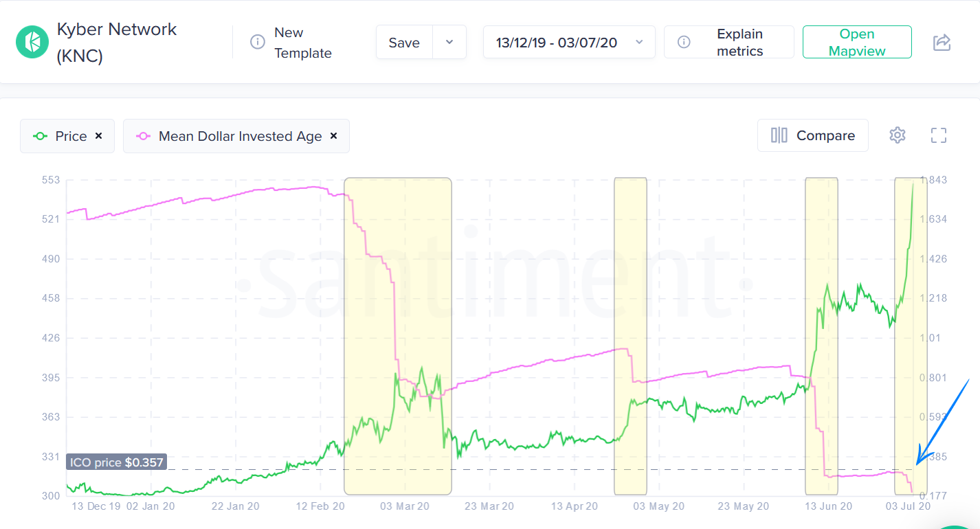980x529 pixels.
Task: Open the New Template label
Action: [x=303, y=43]
